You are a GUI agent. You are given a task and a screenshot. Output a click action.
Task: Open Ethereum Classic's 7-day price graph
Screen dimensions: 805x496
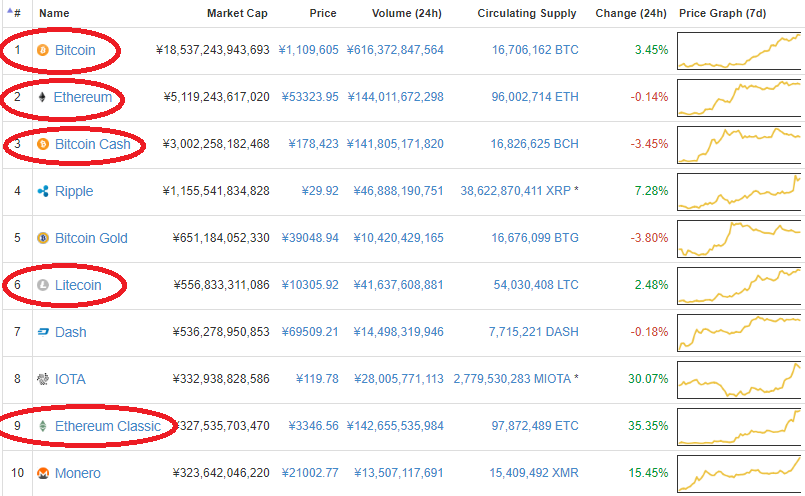coord(739,427)
